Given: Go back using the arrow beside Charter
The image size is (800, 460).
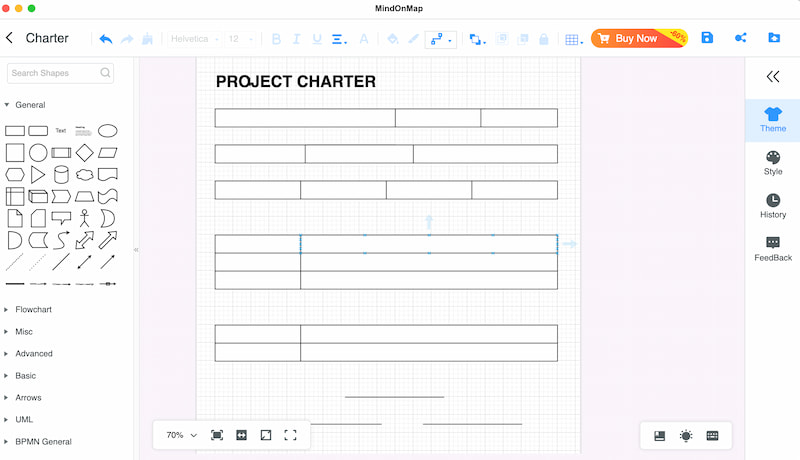Looking at the screenshot, I should [x=9, y=38].
